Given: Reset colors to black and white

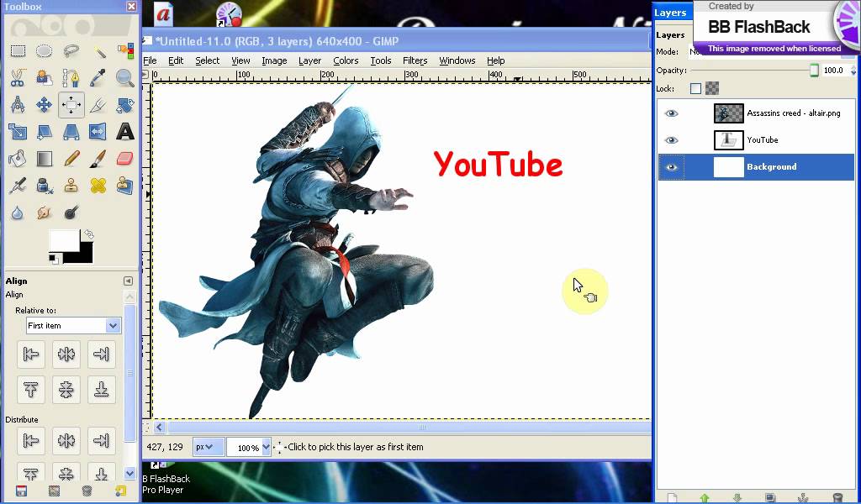Looking at the screenshot, I should (53, 259).
